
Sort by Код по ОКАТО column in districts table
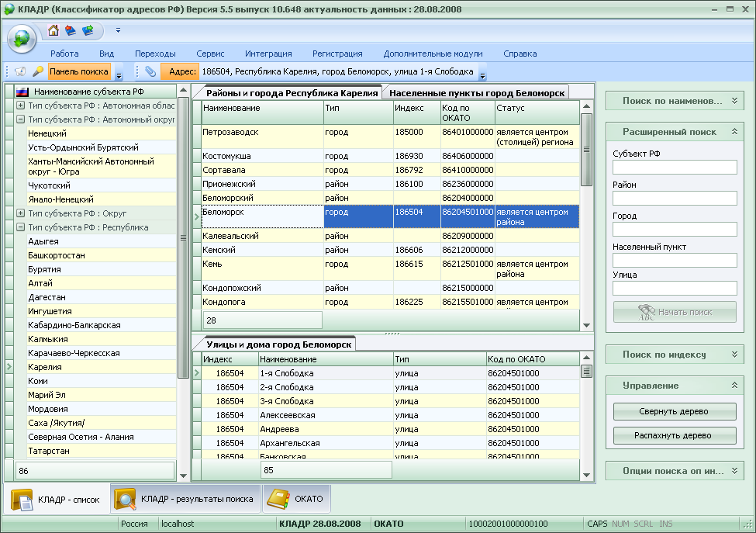click(468, 112)
